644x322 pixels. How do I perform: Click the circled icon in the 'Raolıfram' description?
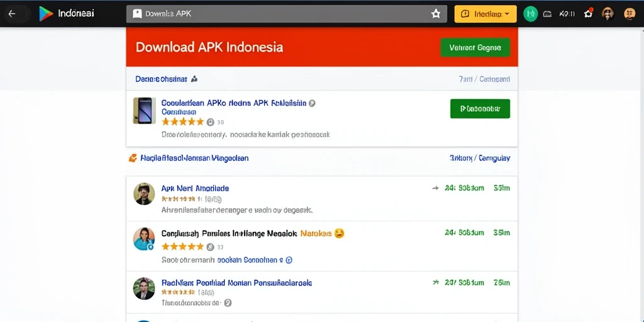(228, 303)
